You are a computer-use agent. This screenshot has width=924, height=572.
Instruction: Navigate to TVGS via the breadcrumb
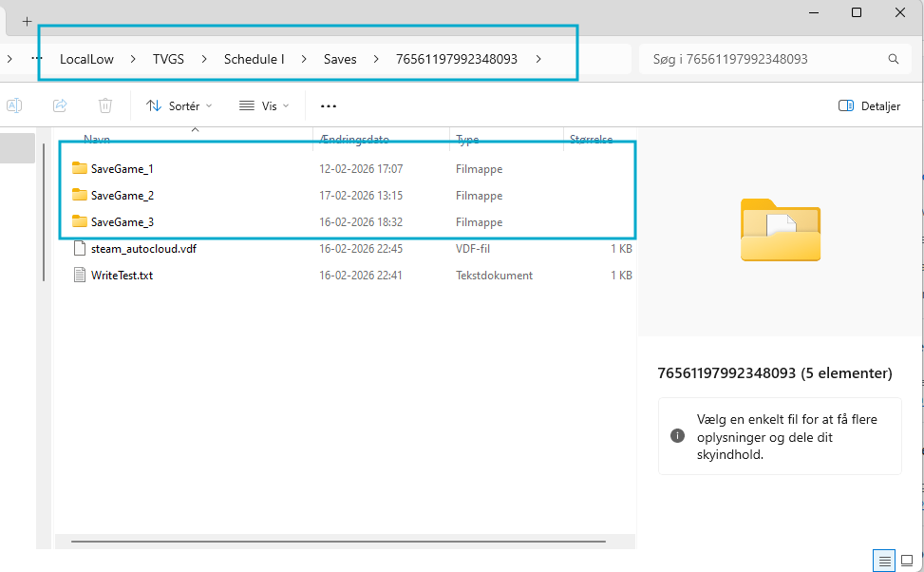(x=167, y=58)
